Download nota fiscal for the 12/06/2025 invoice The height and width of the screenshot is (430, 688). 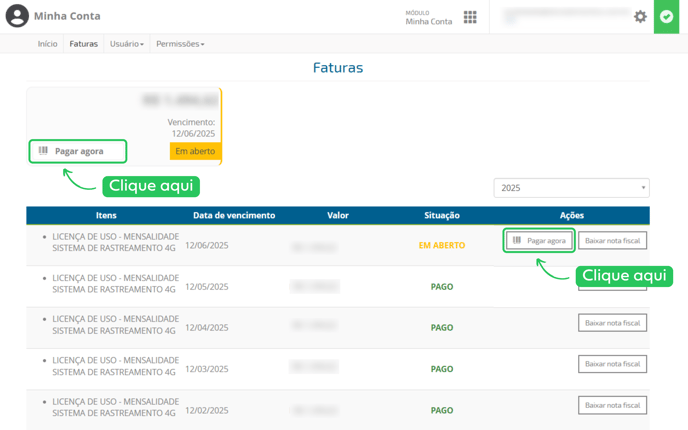tap(612, 240)
